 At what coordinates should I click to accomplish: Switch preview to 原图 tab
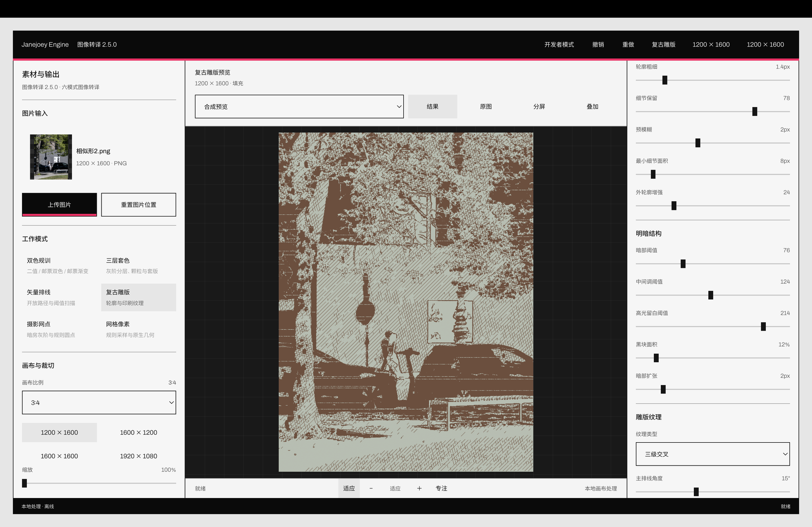click(x=486, y=106)
